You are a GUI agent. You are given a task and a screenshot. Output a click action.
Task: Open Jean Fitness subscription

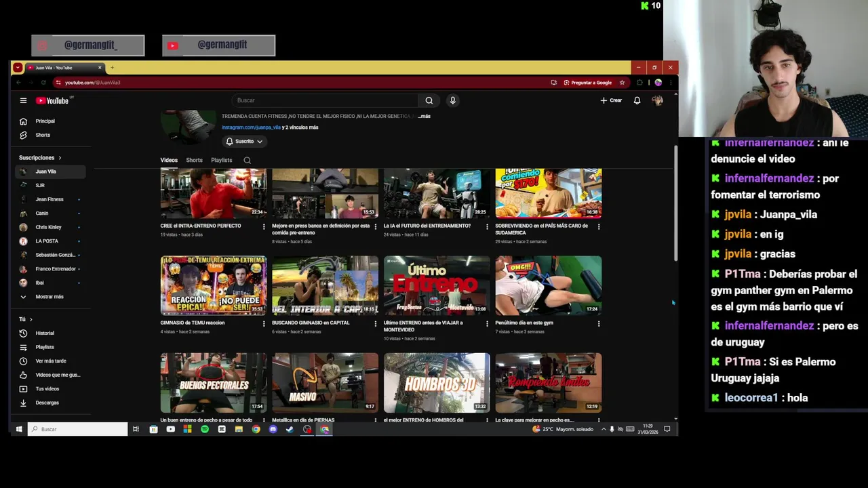tap(51, 199)
